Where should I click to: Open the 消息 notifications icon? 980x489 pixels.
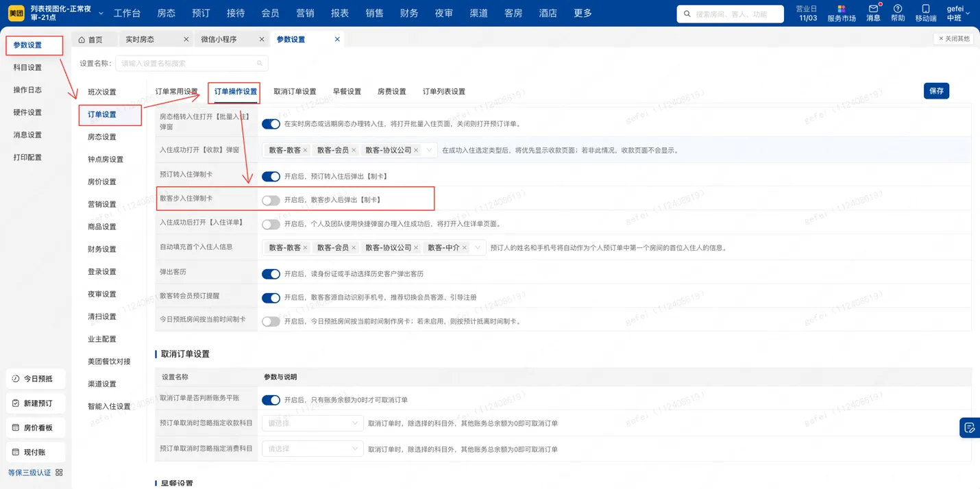tap(872, 13)
